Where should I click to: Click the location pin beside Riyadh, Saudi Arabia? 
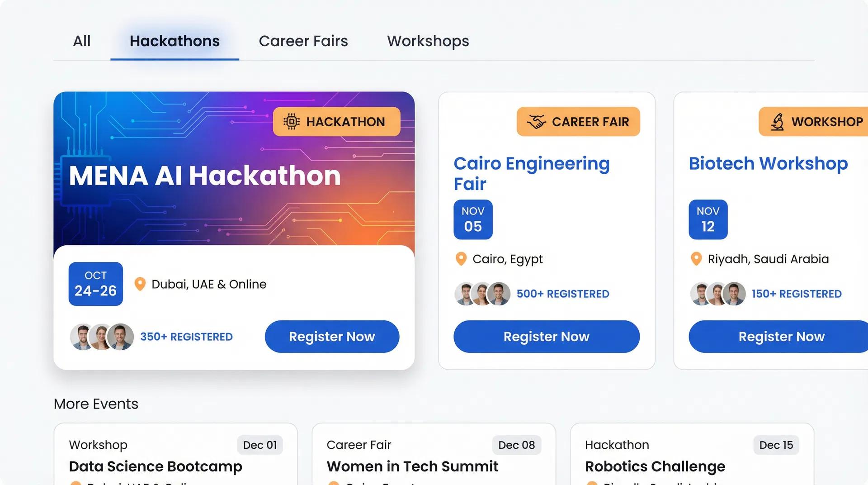tap(696, 259)
